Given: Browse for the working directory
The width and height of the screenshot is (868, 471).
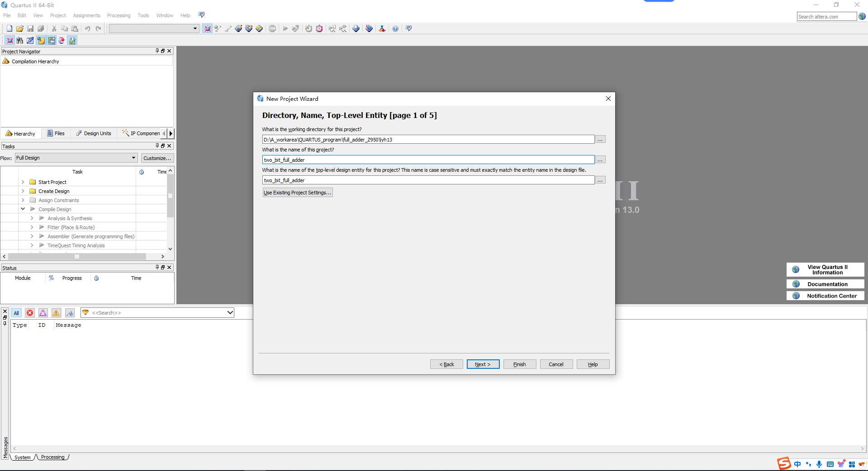Looking at the screenshot, I should [600, 139].
